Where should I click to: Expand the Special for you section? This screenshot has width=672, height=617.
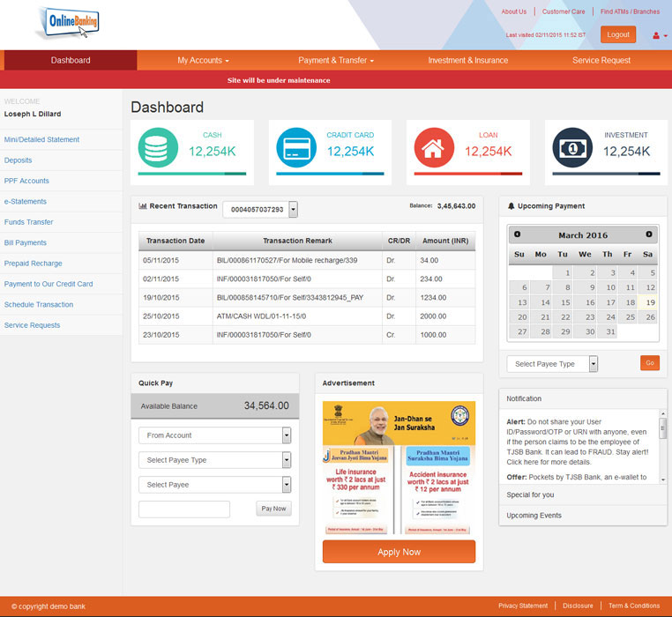tap(531, 494)
